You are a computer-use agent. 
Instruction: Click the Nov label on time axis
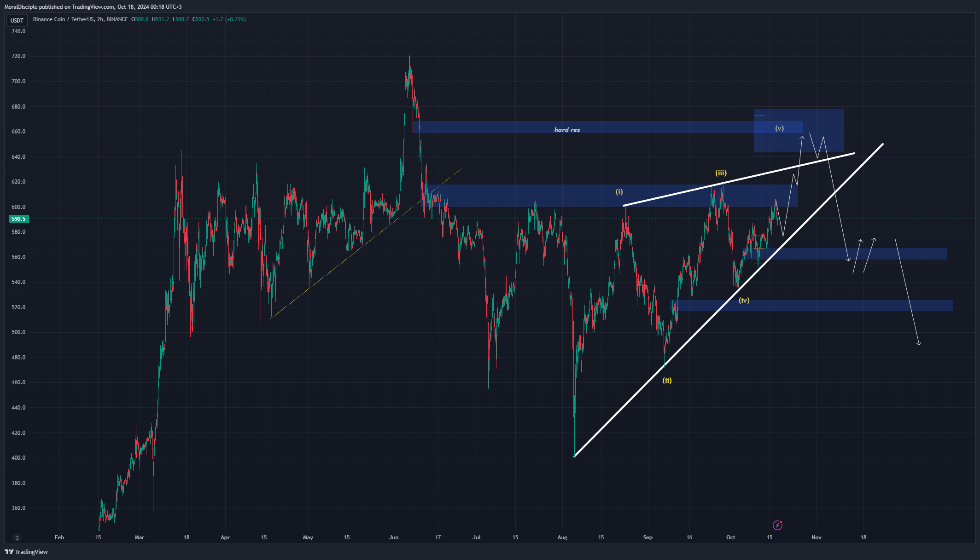(817, 537)
